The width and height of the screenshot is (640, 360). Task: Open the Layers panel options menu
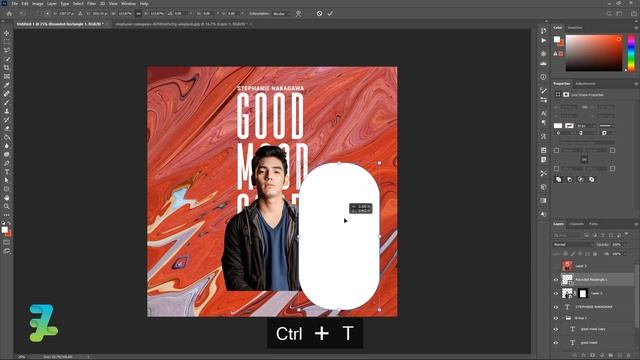pyautogui.click(x=636, y=224)
